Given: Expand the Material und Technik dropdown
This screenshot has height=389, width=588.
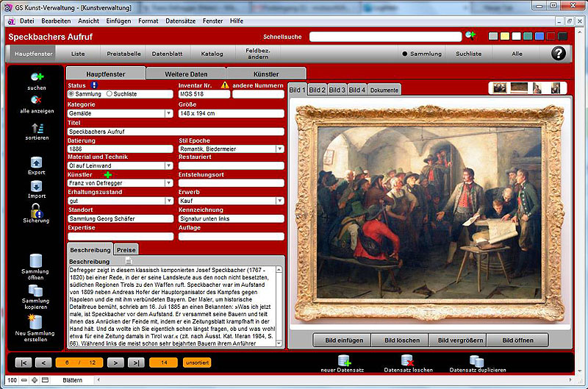Looking at the screenshot, I should (168, 165).
